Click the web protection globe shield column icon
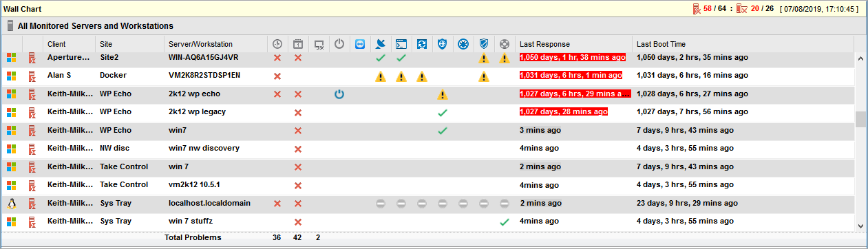Screen dimensions: 868x249 [443, 44]
